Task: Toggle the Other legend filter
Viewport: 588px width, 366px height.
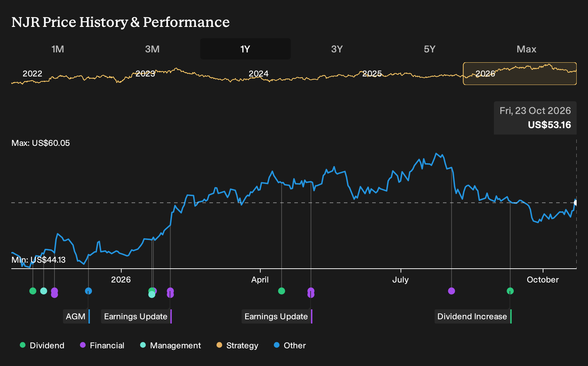Action: (290, 345)
